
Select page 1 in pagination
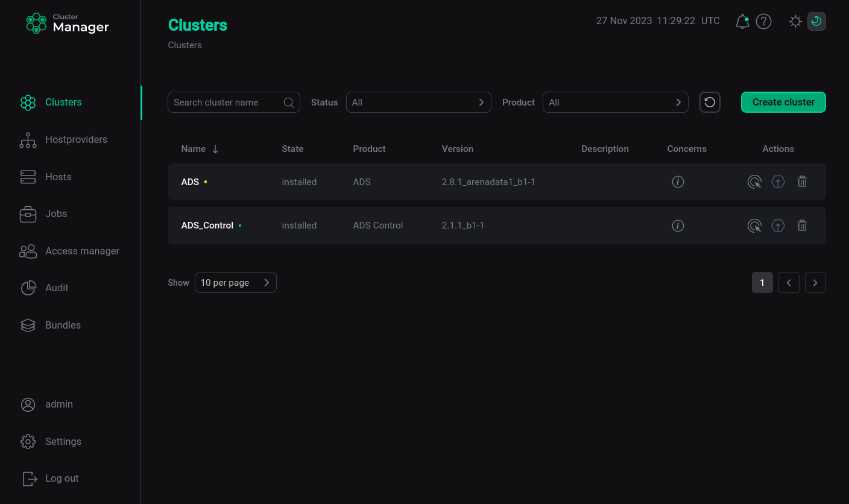coord(762,283)
